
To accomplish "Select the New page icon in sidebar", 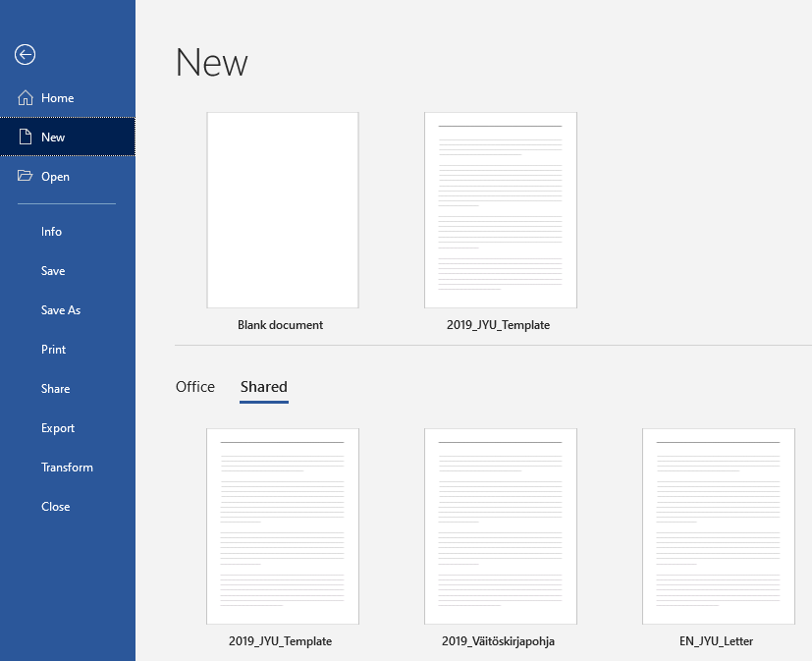I will pos(26,138).
